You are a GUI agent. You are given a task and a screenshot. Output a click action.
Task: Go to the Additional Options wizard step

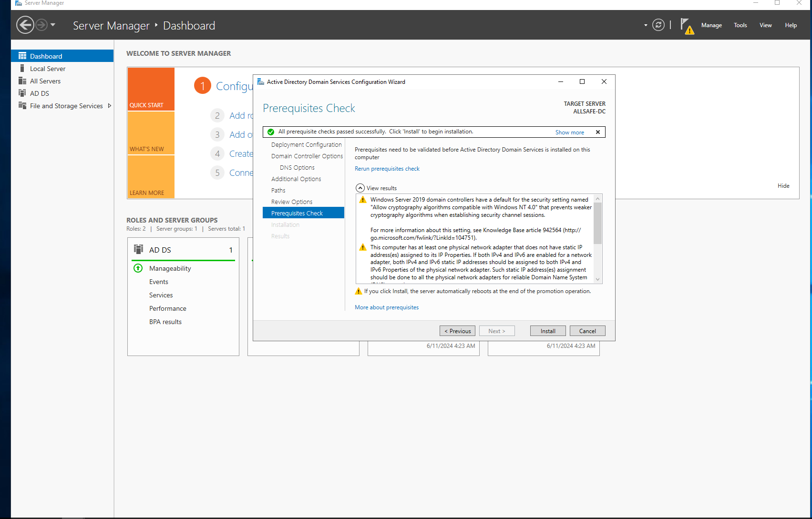click(296, 179)
